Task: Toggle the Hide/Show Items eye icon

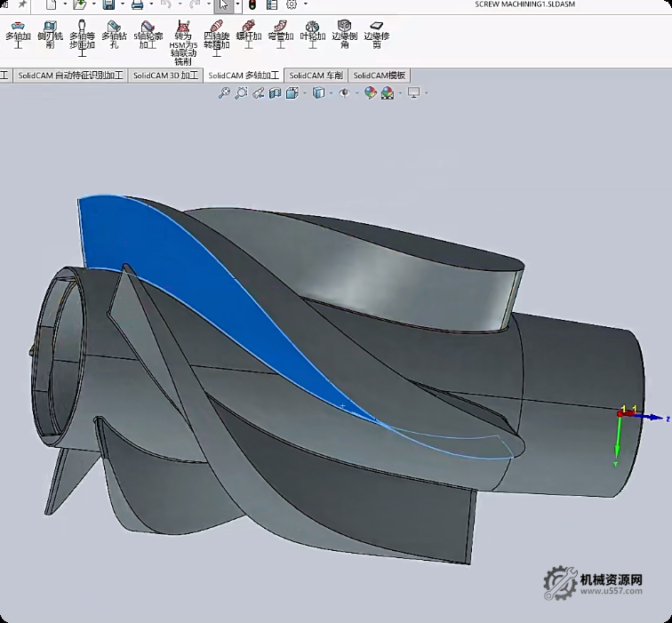Action: click(344, 92)
